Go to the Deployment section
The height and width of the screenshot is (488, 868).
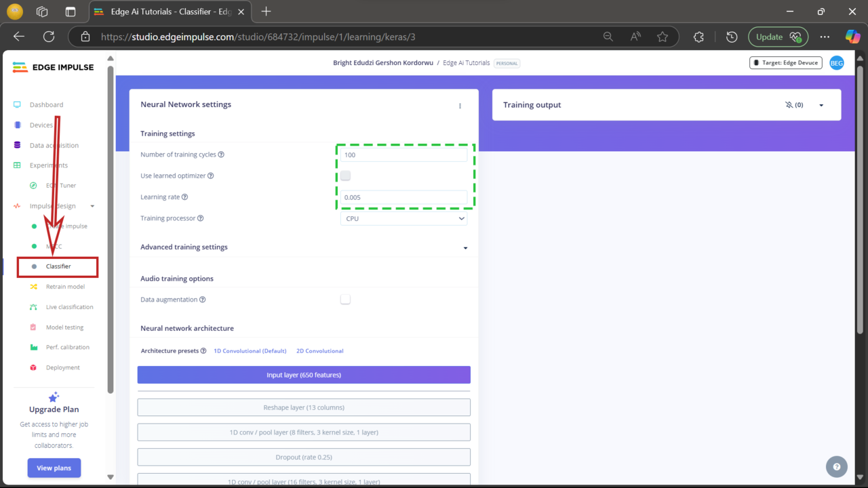tap(63, 367)
